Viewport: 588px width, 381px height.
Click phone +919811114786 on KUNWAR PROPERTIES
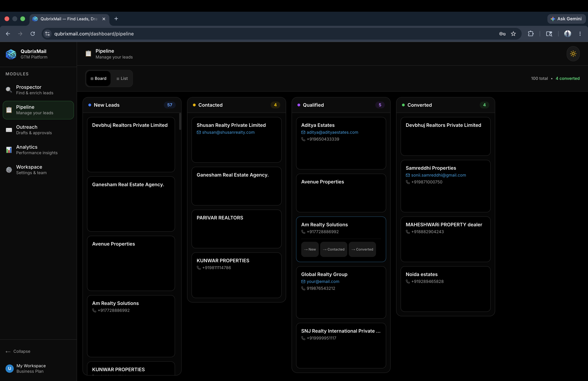(216, 268)
